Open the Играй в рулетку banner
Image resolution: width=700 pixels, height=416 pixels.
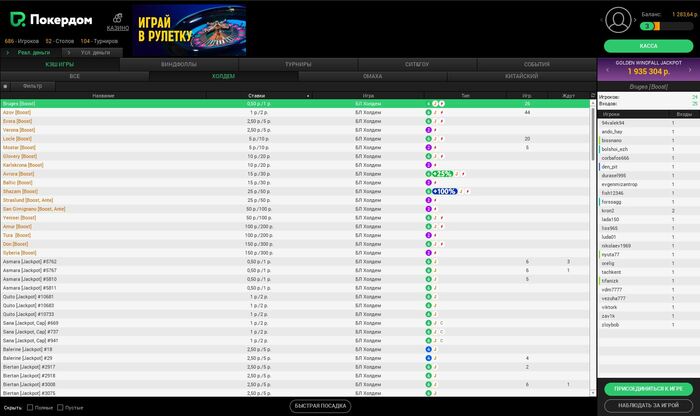point(189,30)
